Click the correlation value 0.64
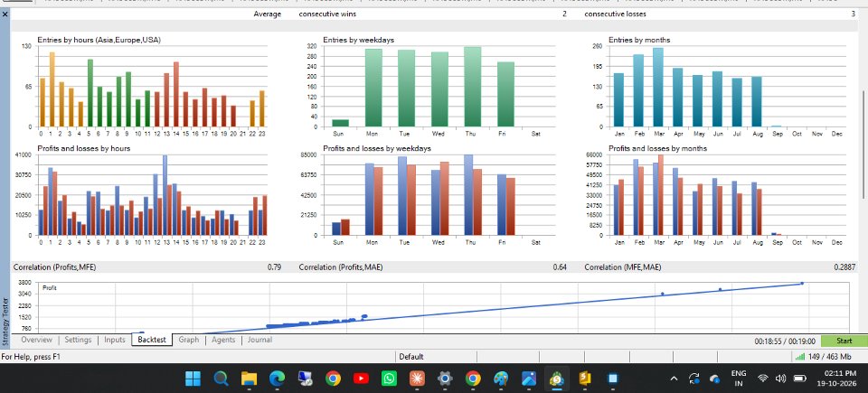 tap(560, 267)
